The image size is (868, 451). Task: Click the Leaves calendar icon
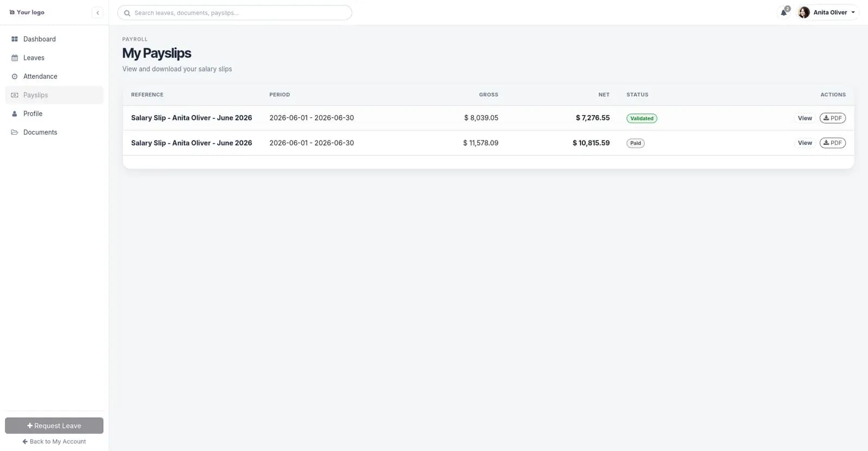[x=15, y=58]
